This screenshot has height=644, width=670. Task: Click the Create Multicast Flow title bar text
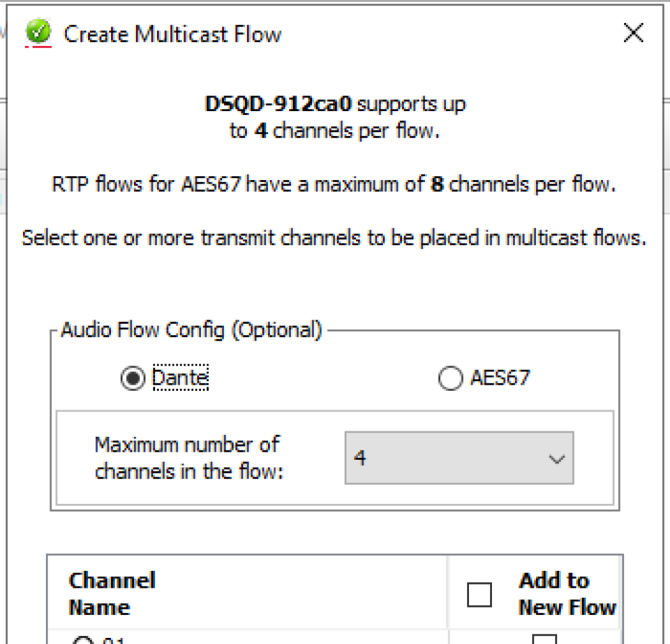click(173, 34)
